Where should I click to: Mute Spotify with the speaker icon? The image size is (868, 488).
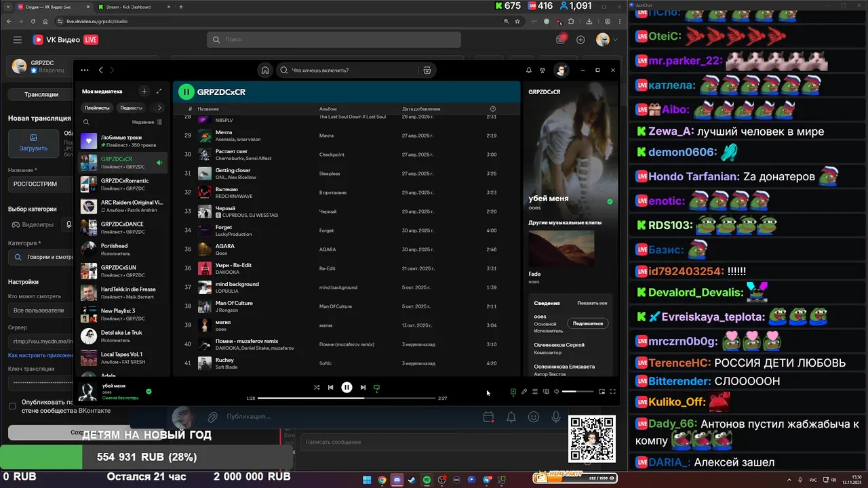tap(556, 391)
